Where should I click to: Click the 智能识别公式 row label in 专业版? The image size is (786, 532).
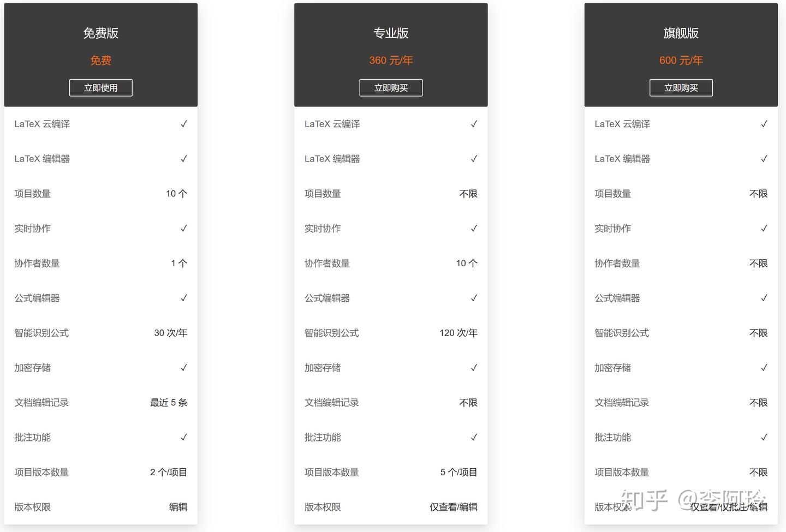(x=331, y=333)
